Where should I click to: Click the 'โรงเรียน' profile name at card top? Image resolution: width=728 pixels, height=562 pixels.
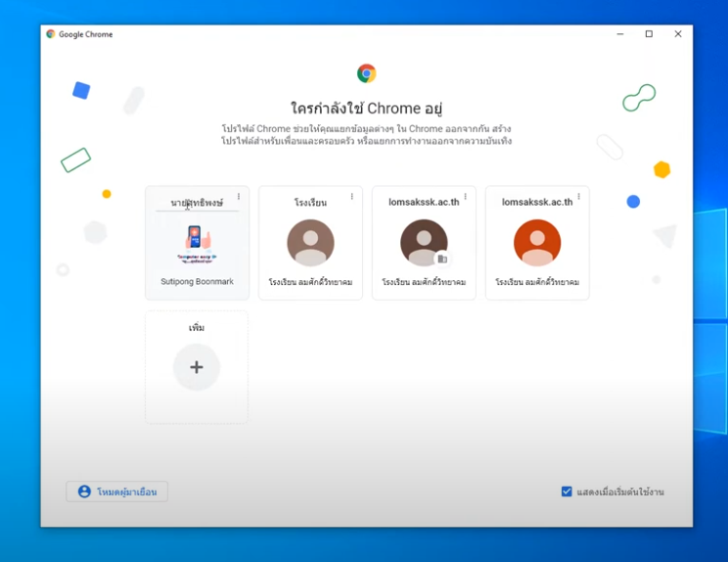click(x=310, y=203)
